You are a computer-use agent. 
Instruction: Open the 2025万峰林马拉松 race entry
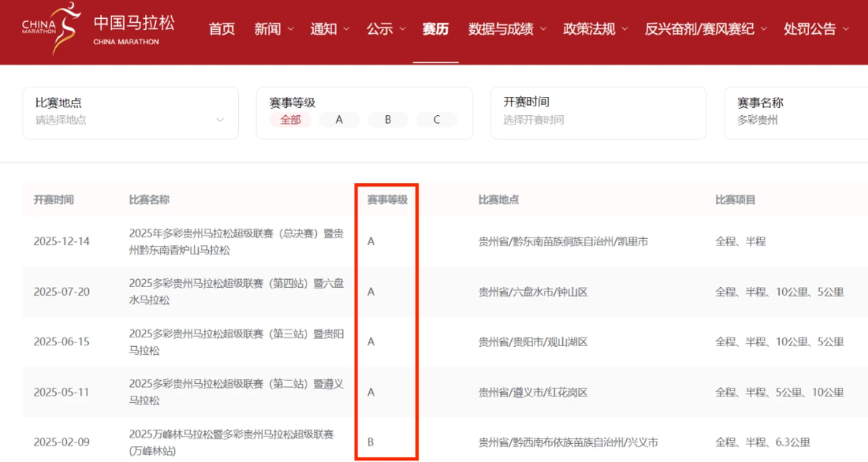[232, 442]
